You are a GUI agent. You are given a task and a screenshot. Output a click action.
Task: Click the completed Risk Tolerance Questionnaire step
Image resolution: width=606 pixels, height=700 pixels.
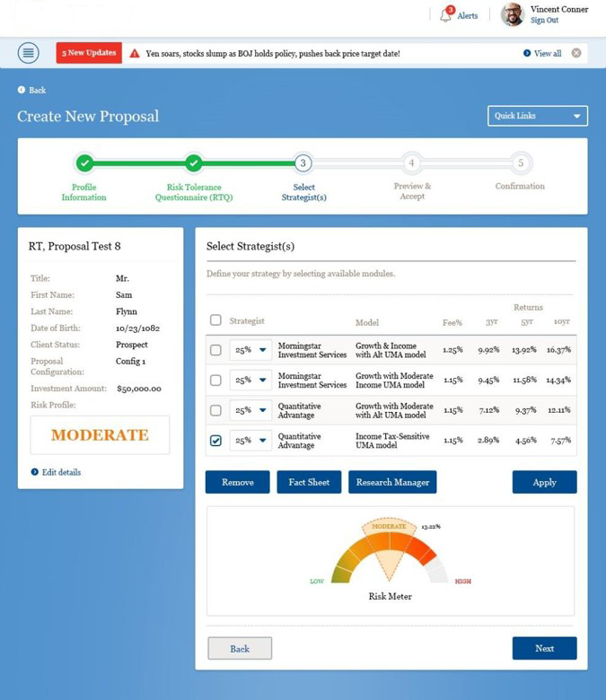(x=194, y=163)
